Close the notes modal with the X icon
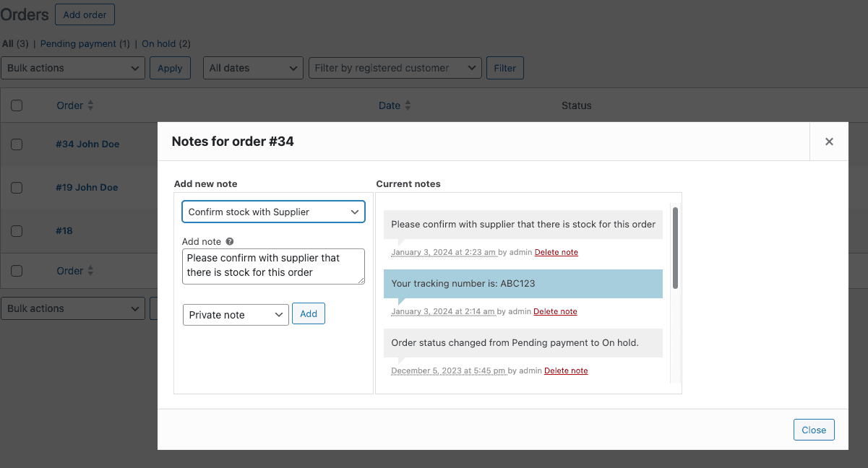 (829, 142)
